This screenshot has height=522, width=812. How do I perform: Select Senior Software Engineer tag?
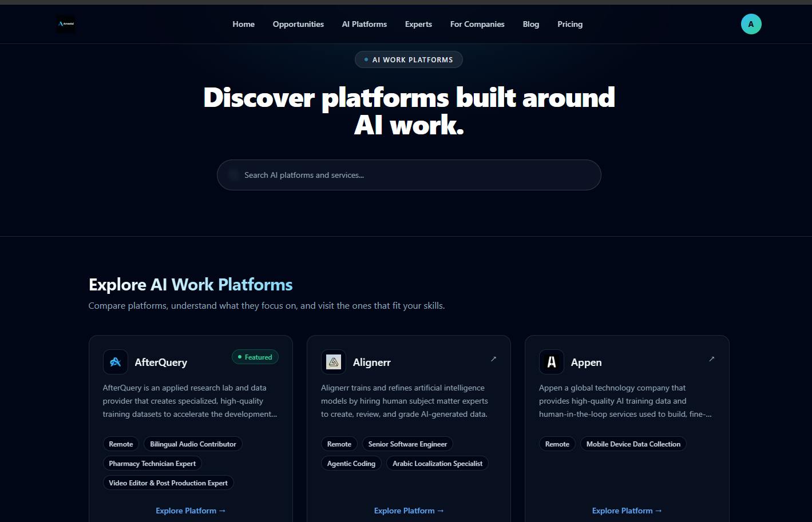[407, 444]
